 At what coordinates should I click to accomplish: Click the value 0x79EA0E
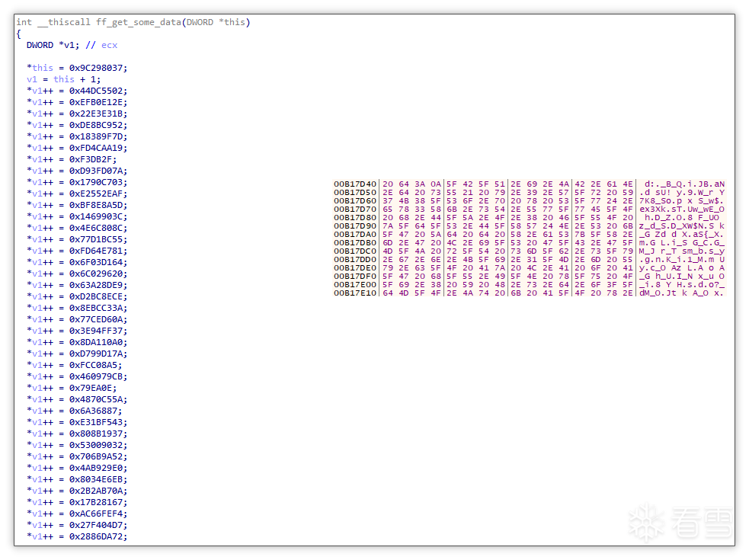click(x=90, y=389)
